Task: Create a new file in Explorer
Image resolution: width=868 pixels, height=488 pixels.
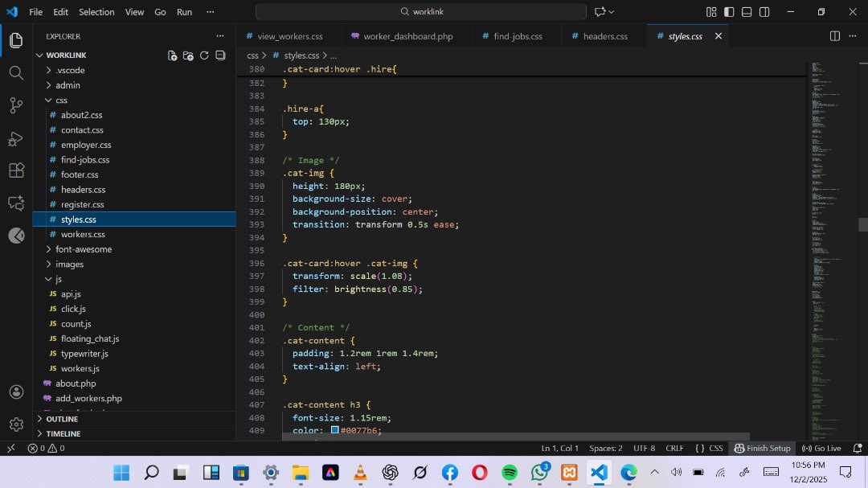Action: click(x=172, y=55)
